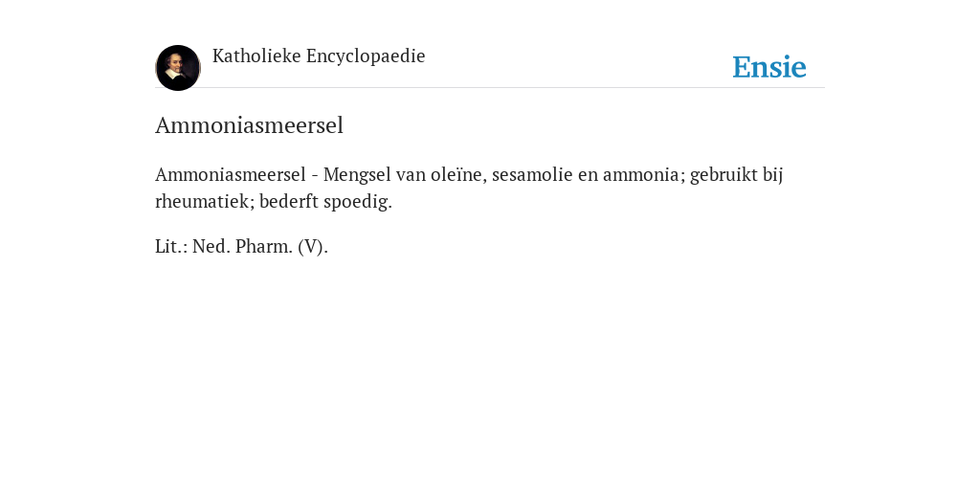Click the Lit.: label

171,247
